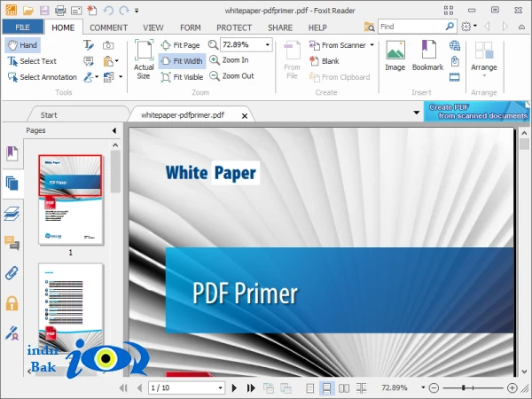
Task: Click the advanced search folder icon
Action: point(369,27)
